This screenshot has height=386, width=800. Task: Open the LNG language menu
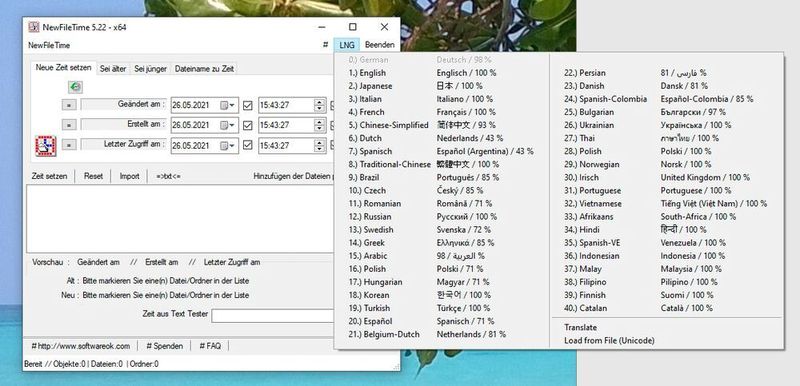(x=346, y=45)
